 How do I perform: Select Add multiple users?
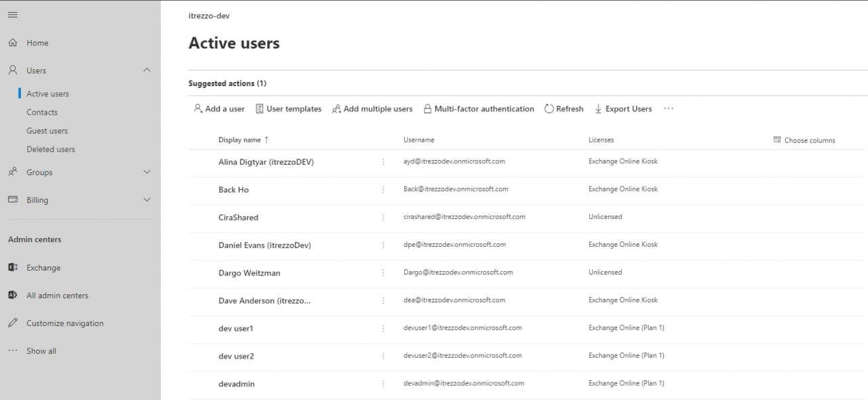(x=372, y=108)
